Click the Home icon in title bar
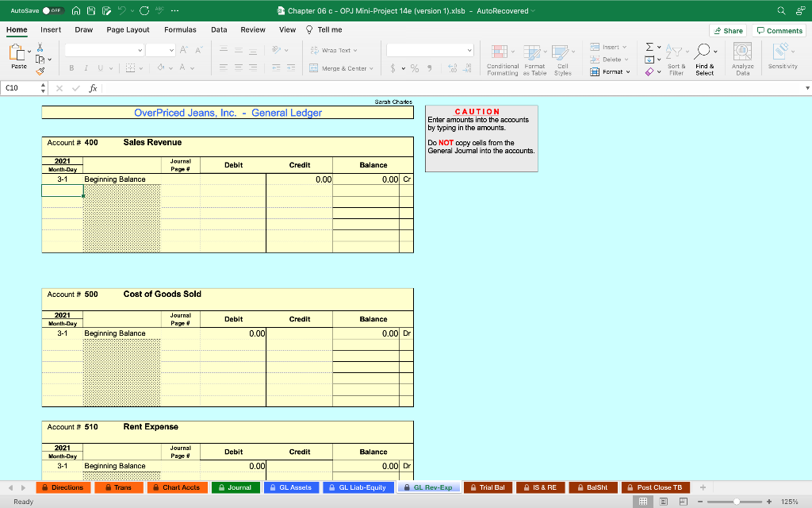 76,11
